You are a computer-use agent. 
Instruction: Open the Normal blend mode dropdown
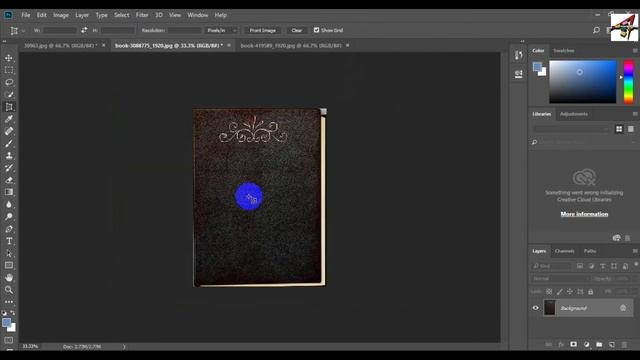point(560,279)
